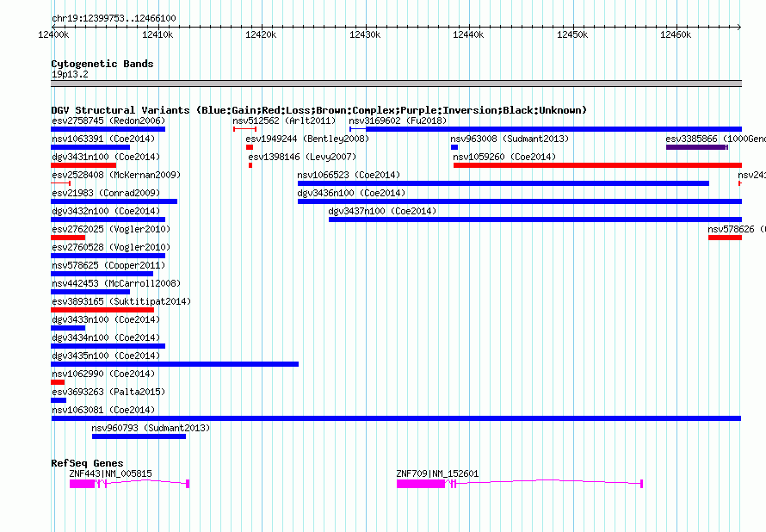Click the esv3385866 variant label
The image size is (766, 532).
(x=716, y=139)
